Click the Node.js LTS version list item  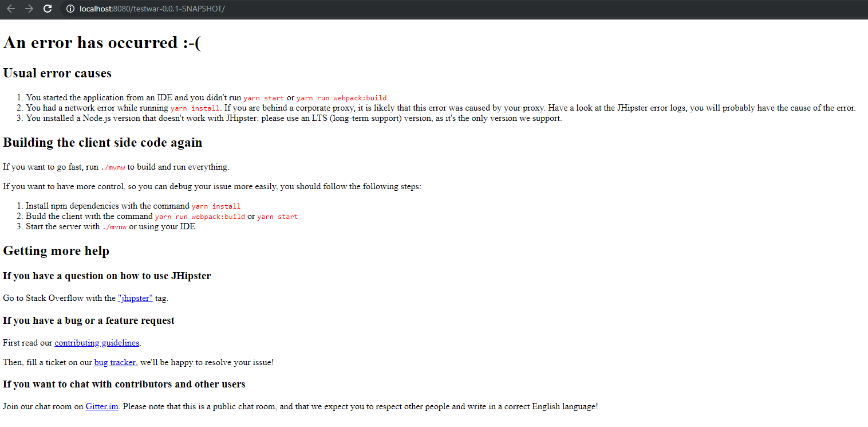pyautogui.click(x=294, y=119)
